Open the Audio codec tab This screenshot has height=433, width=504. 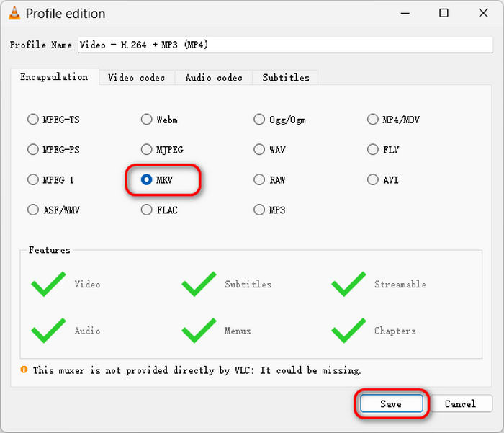click(214, 78)
